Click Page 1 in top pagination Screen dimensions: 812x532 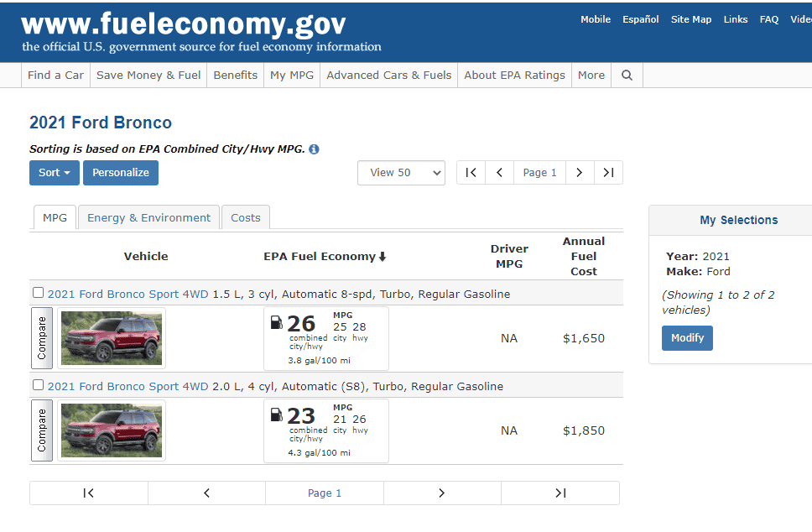click(539, 173)
